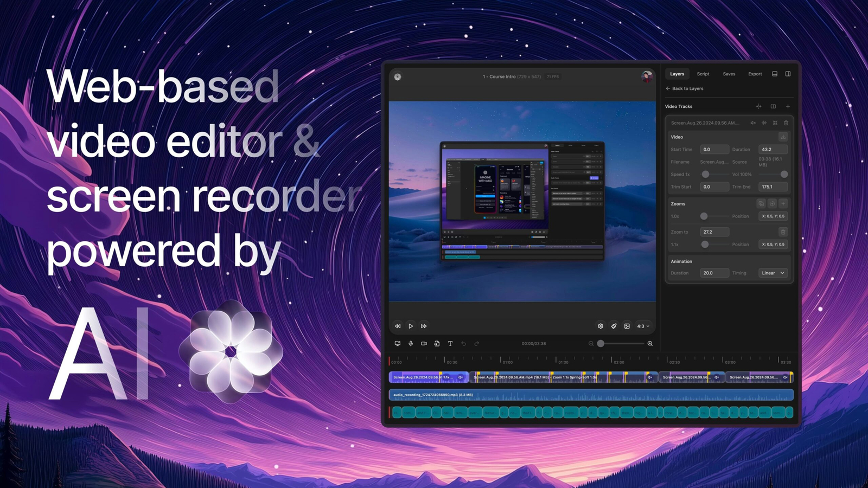The width and height of the screenshot is (868, 488).
Task: Click the Vol 100% slider handle
Action: tap(784, 174)
